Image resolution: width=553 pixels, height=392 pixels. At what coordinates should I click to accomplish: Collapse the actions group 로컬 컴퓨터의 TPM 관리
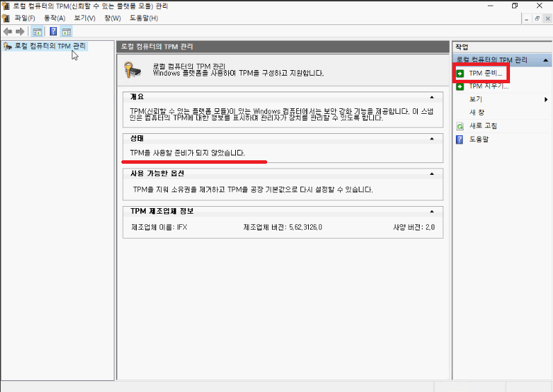[x=545, y=60]
